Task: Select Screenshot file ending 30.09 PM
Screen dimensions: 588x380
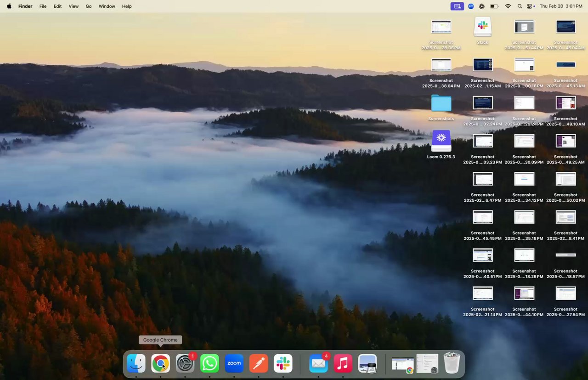Action: click(524, 141)
